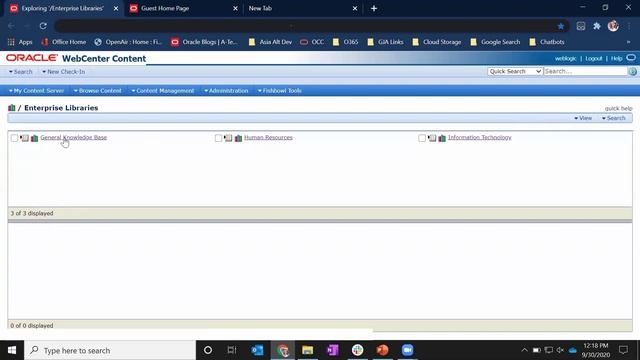Click the volume icon in system tray

coord(560,350)
